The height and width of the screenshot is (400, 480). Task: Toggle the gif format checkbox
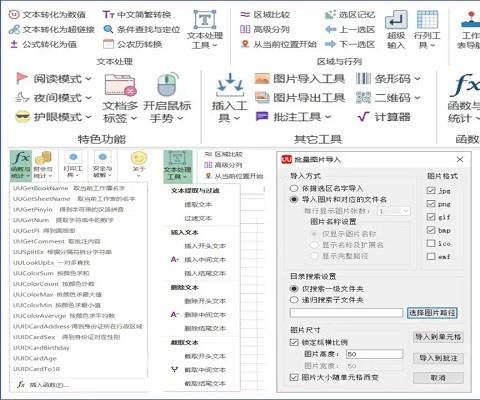tap(431, 217)
